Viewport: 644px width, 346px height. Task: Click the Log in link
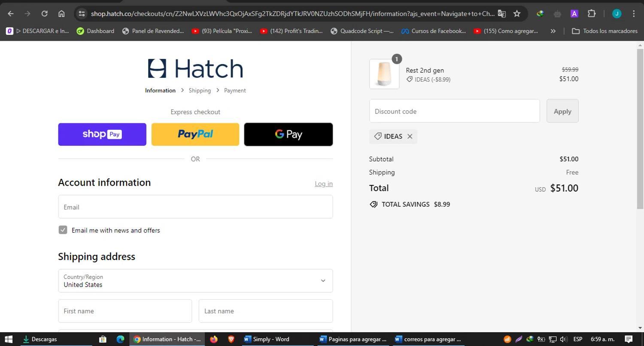coord(324,184)
